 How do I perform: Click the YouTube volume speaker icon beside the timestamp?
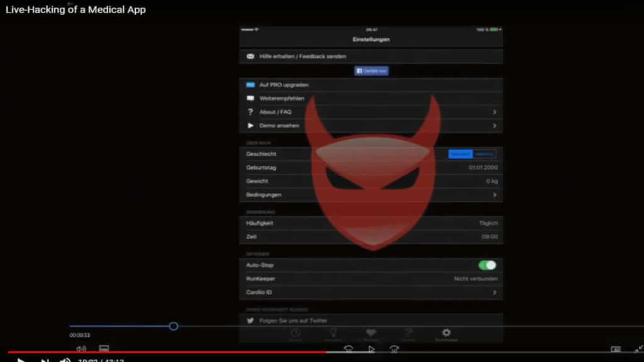(x=65, y=360)
